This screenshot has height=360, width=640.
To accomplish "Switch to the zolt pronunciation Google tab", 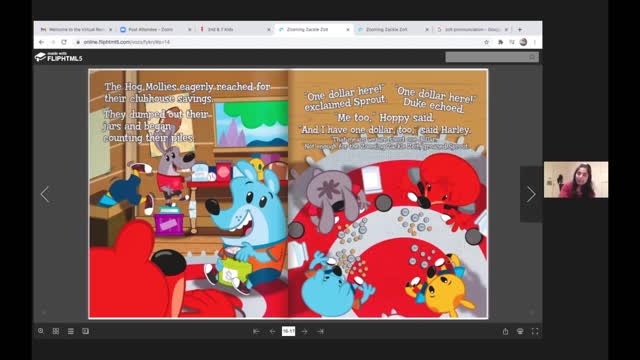I will (472, 29).
